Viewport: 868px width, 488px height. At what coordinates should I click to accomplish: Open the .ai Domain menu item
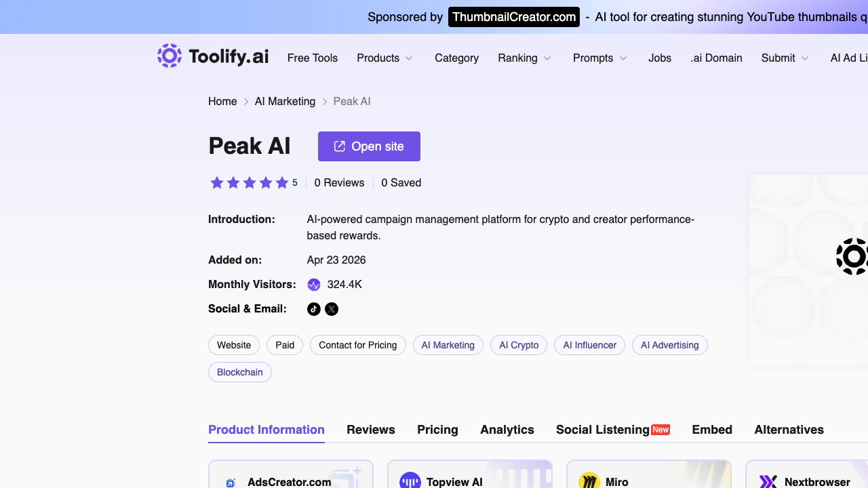click(x=716, y=58)
